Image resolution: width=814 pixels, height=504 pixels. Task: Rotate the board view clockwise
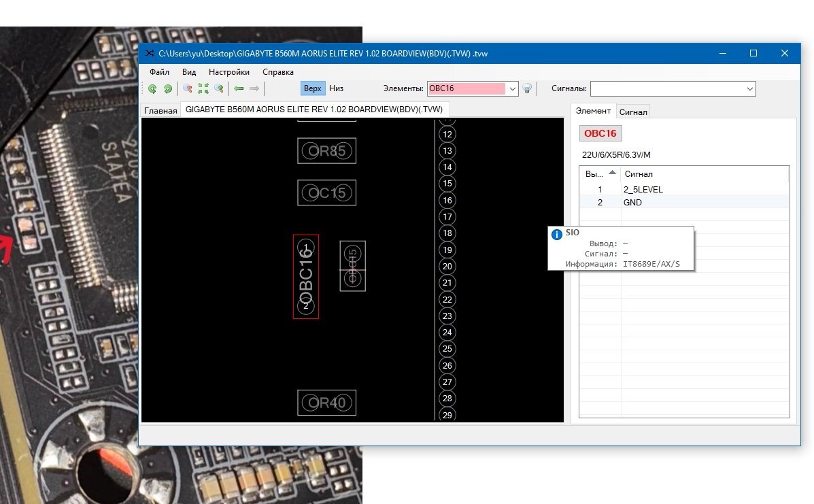click(168, 88)
